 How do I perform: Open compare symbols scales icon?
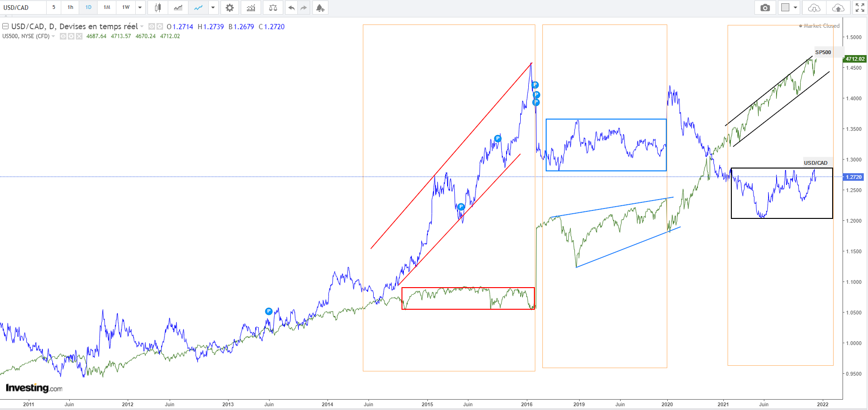(x=273, y=8)
